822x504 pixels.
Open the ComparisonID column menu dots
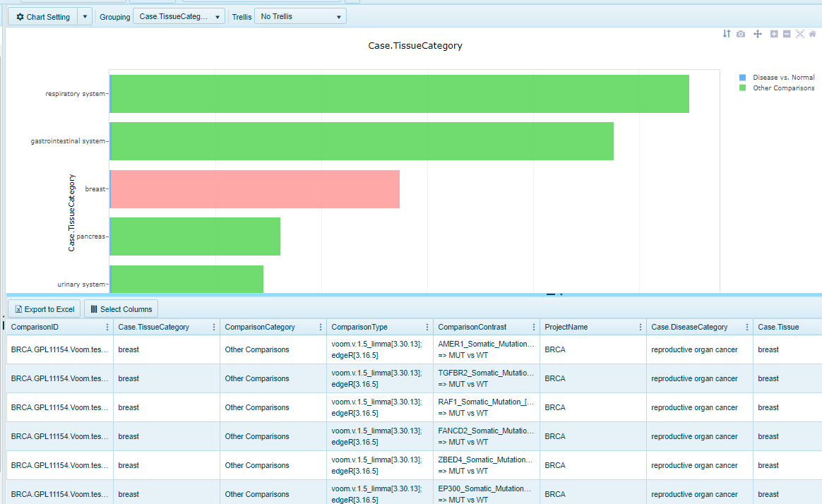coord(107,327)
